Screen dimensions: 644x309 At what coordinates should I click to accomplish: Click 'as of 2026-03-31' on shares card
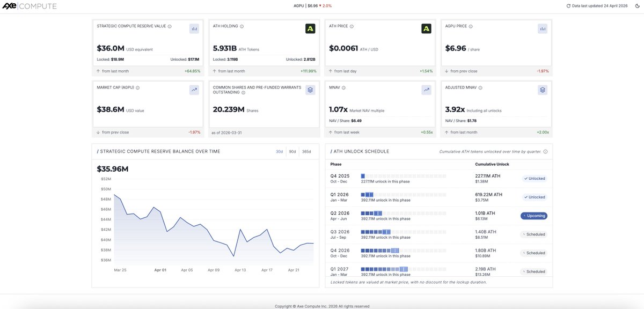(x=227, y=132)
